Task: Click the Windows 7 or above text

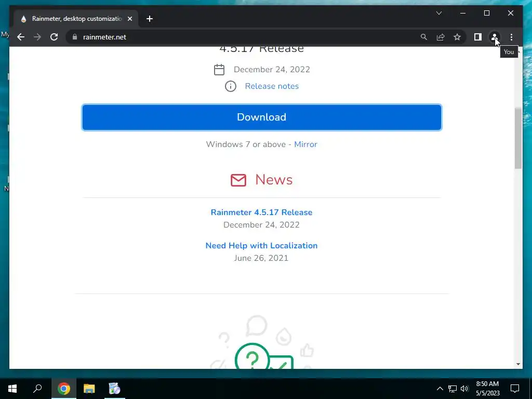Action: click(x=246, y=144)
